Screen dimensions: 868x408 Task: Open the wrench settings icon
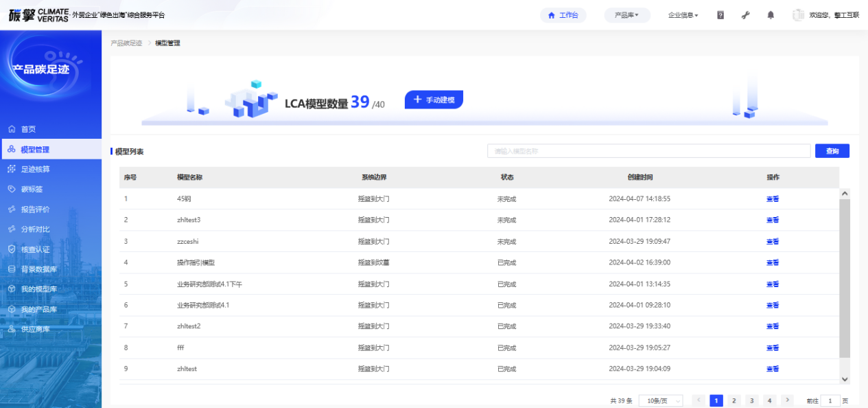[746, 15]
